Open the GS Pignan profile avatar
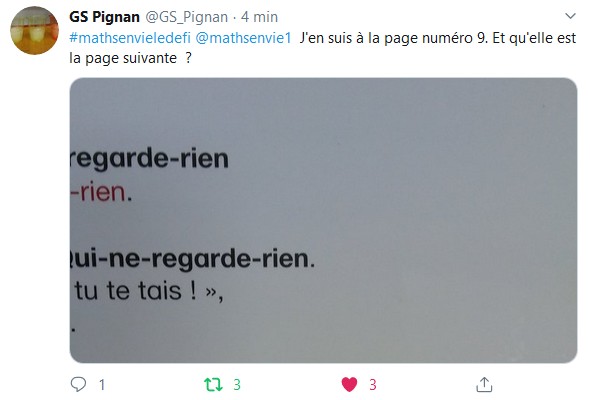This screenshot has width=590, height=400. (34, 30)
